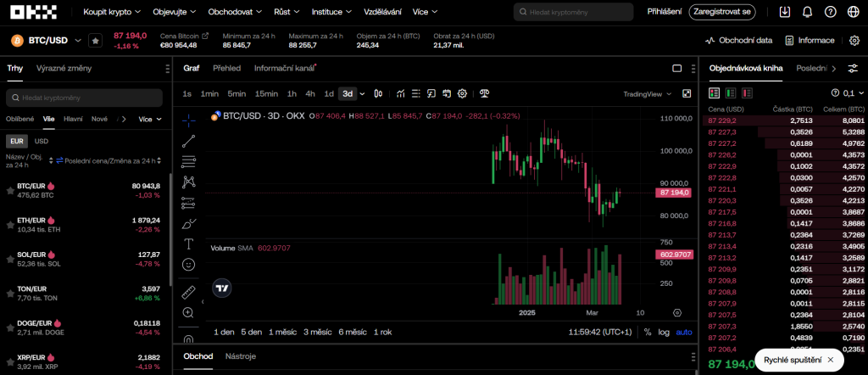Select the USD quote currency filter
Image resolution: width=868 pixels, height=375 pixels.
click(42, 141)
